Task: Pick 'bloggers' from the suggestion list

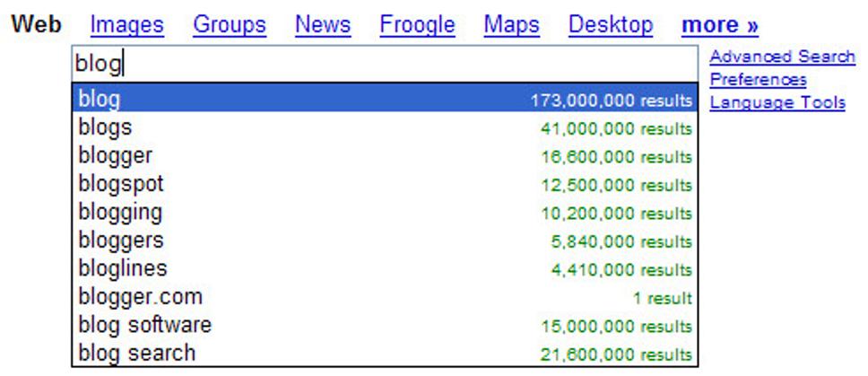Action: (385, 240)
